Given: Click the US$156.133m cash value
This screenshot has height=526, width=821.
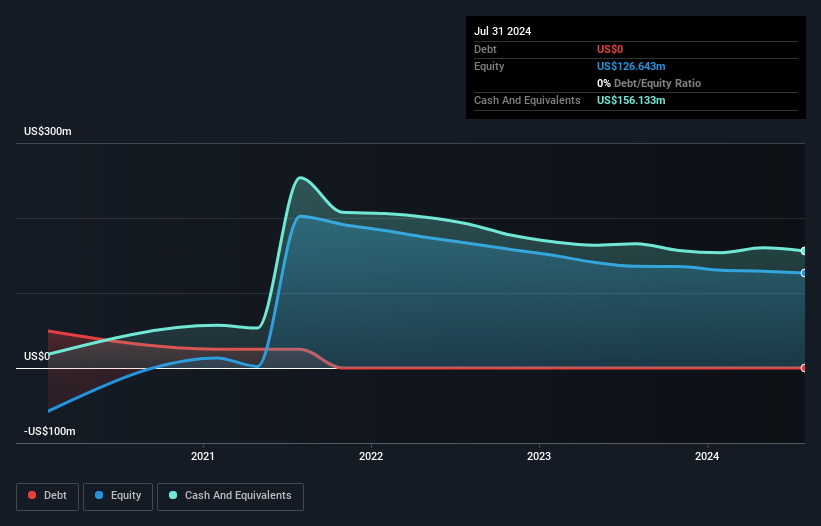Looking at the screenshot, I should 631,100.
